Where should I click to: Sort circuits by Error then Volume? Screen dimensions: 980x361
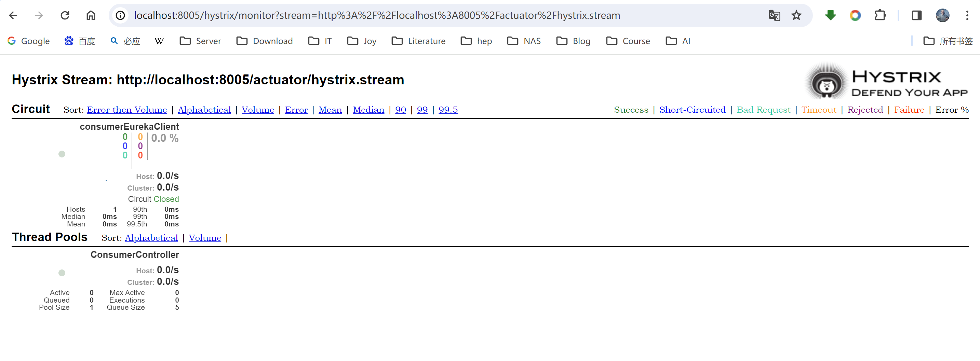coord(127,110)
